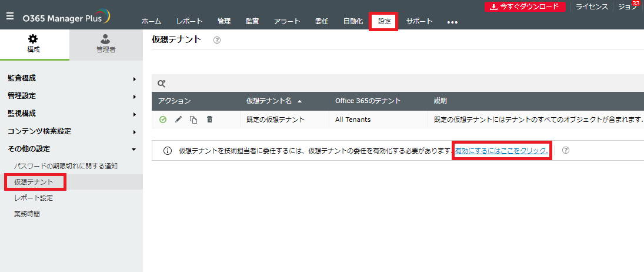Viewport: 644px width, 272px height.
Task: Open the 委任 tab
Action: pyautogui.click(x=322, y=22)
